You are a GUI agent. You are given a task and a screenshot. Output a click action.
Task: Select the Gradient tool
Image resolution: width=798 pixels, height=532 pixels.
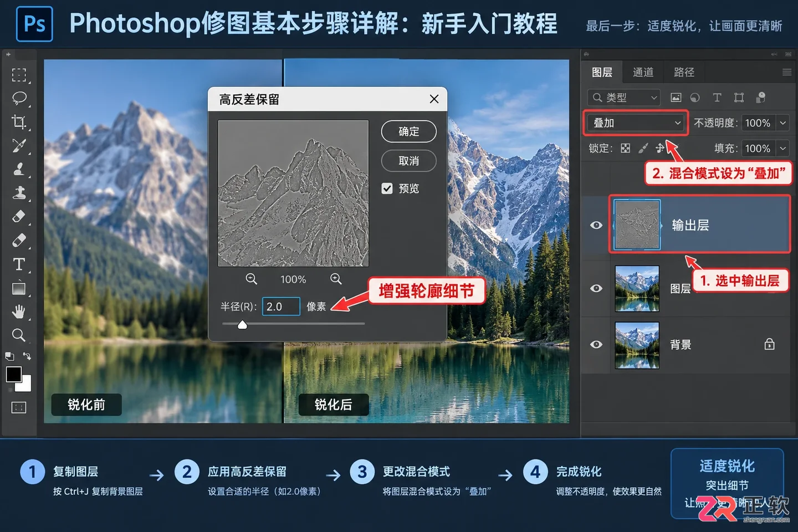(x=19, y=288)
